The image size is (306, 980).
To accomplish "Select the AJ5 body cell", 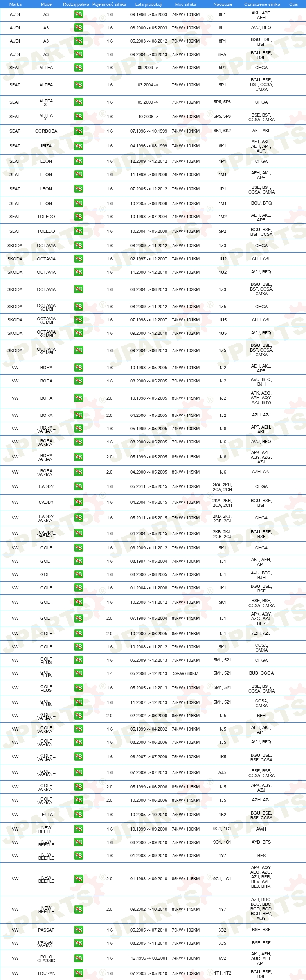I will click(x=222, y=772).
